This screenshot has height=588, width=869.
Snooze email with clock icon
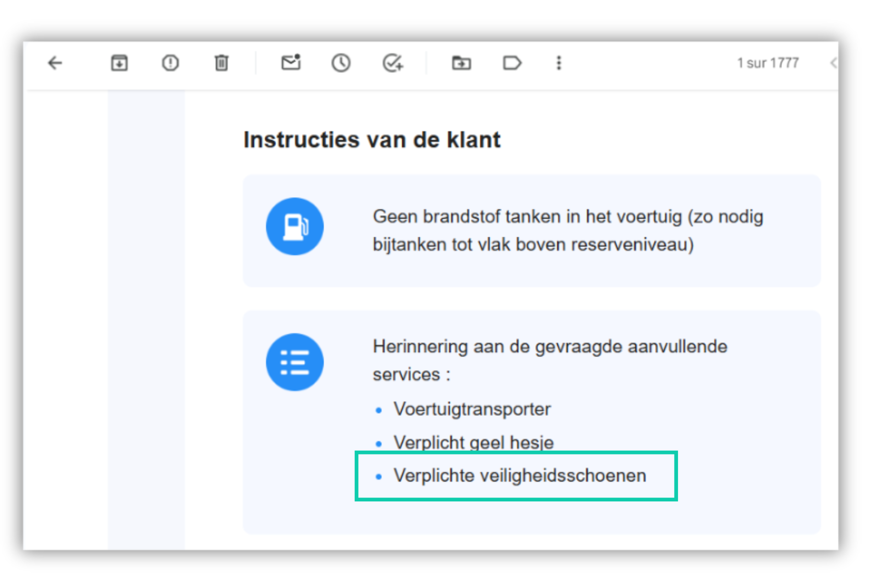click(x=341, y=63)
